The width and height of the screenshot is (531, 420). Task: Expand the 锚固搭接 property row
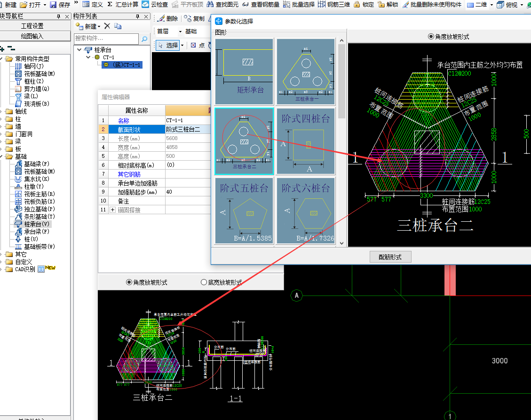point(113,210)
